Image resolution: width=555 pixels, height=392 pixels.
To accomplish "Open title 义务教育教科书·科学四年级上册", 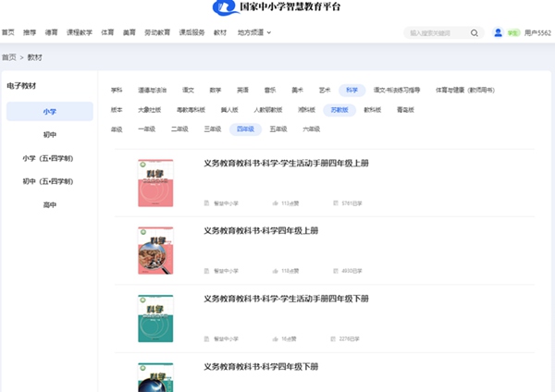I will tap(261, 231).
